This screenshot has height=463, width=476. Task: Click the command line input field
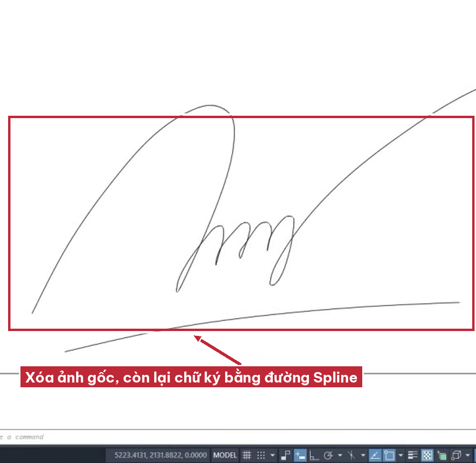coord(238,437)
